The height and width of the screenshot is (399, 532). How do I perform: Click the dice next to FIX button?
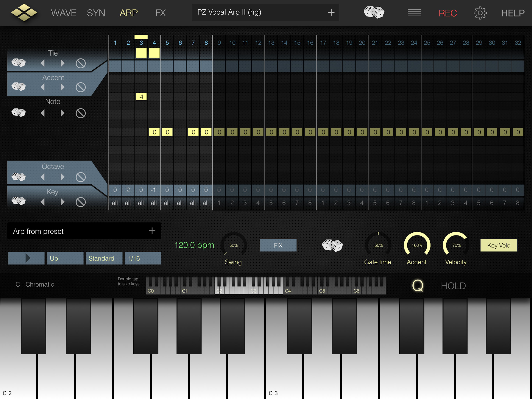332,245
